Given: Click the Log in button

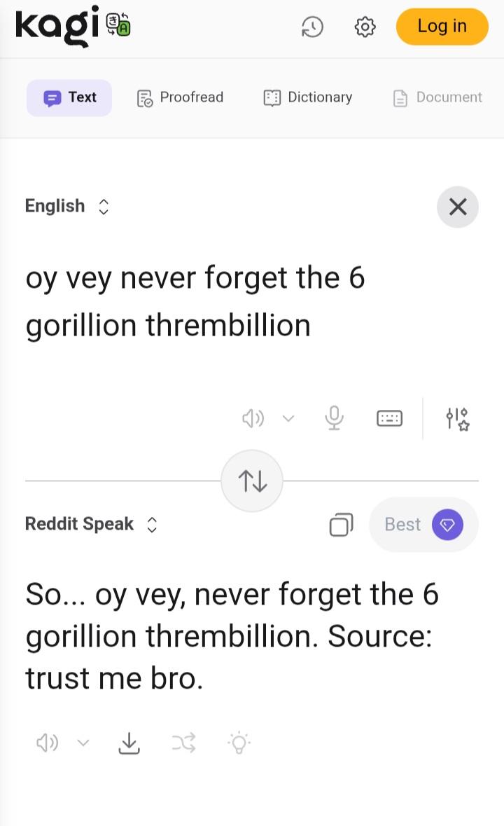Looking at the screenshot, I should (x=442, y=27).
